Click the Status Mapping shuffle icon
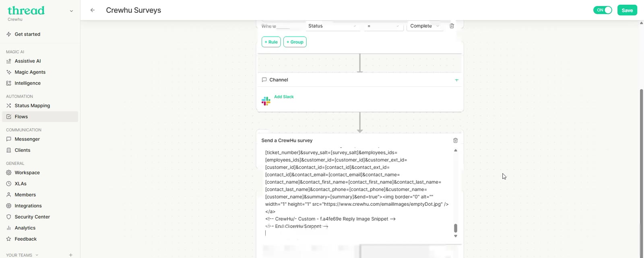The height and width of the screenshot is (258, 644). (9, 106)
